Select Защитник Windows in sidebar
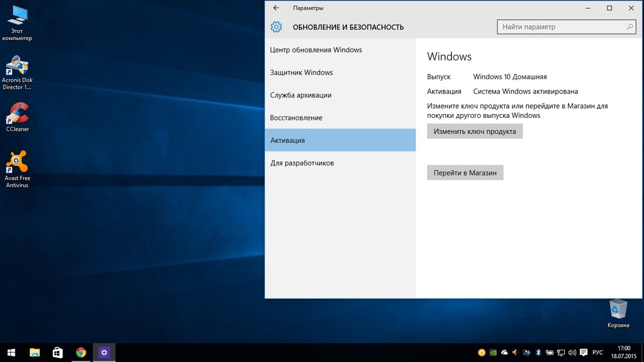Image resolution: width=644 pixels, height=362 pixels. tap(301, 73)
